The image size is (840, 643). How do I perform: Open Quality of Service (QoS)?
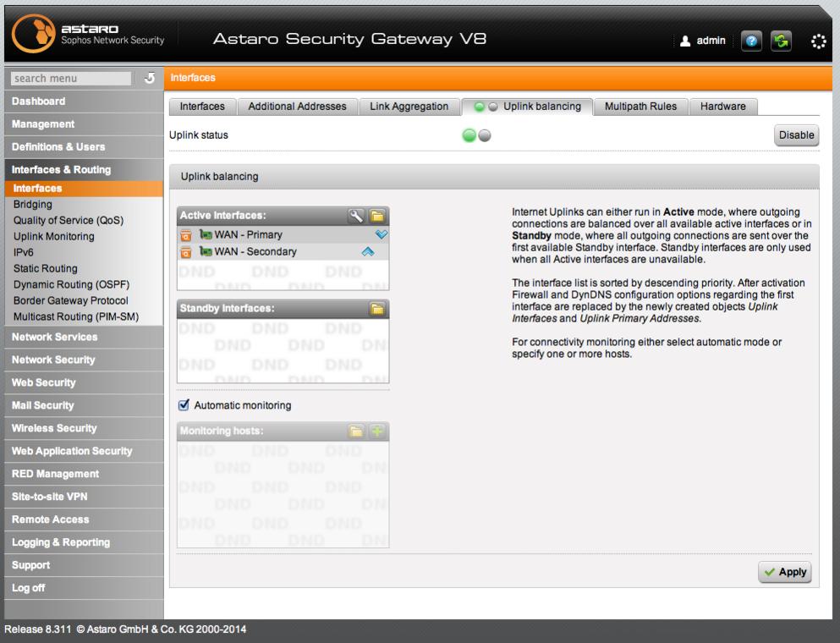pos(69,220)
